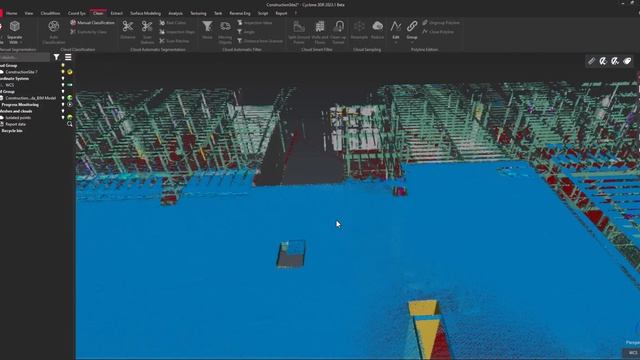Open the Split Ground Points tool

pos(299,32)
